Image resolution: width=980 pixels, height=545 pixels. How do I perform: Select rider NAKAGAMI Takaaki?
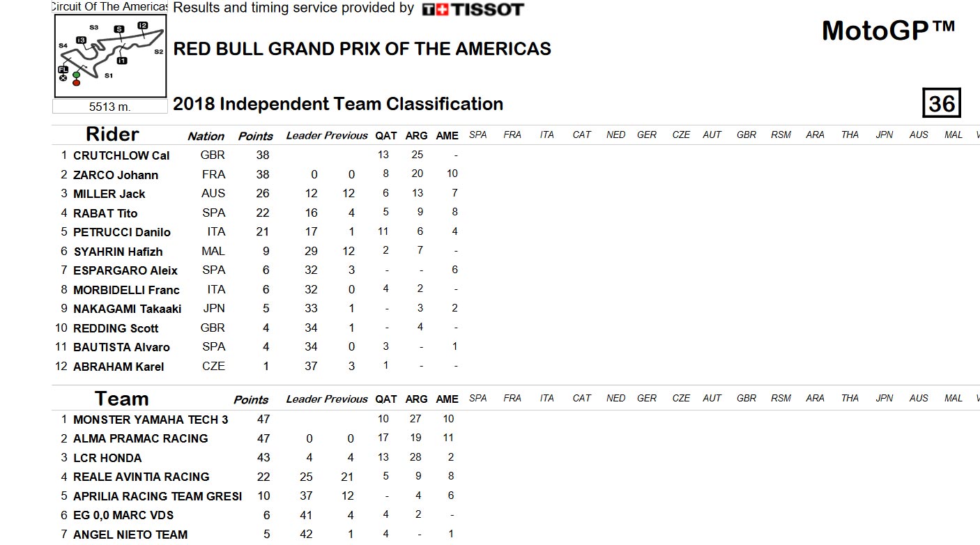tap(127, 309)
